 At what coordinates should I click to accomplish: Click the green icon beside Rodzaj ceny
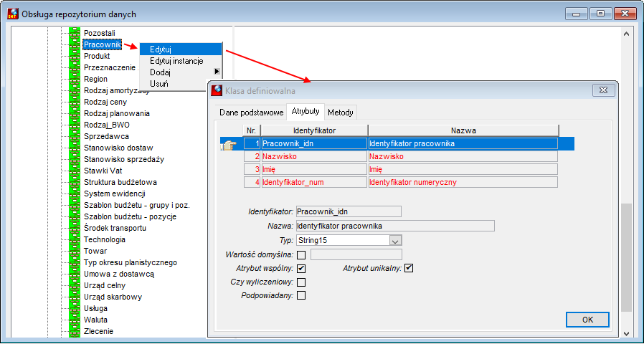click(x=74, y=102)
